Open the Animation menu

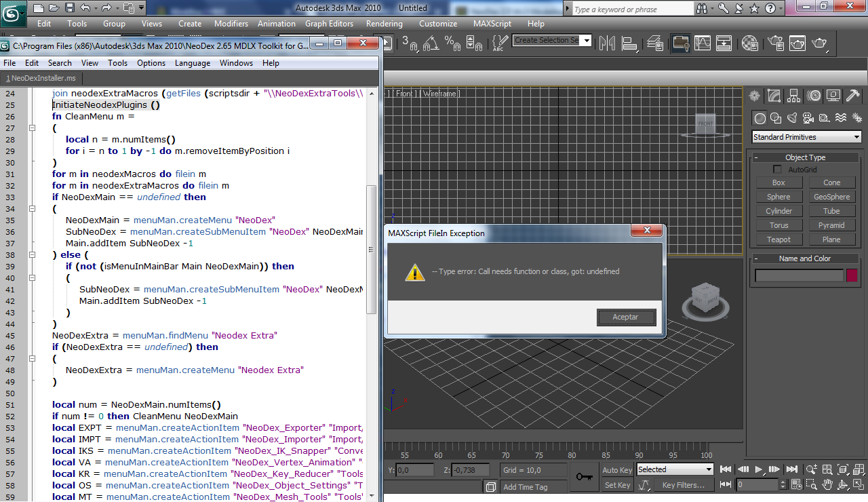pyautogui.click(x=277, y=23)
